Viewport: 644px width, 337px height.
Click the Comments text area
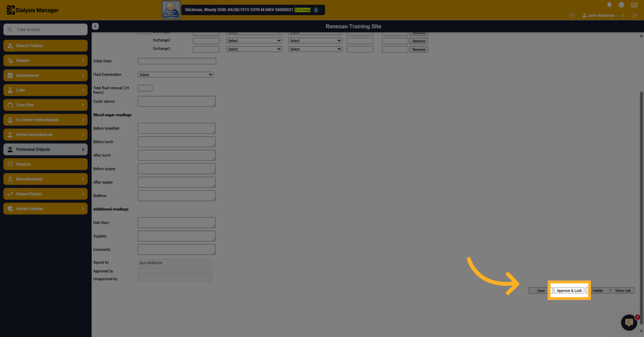[x=177, y=249]
